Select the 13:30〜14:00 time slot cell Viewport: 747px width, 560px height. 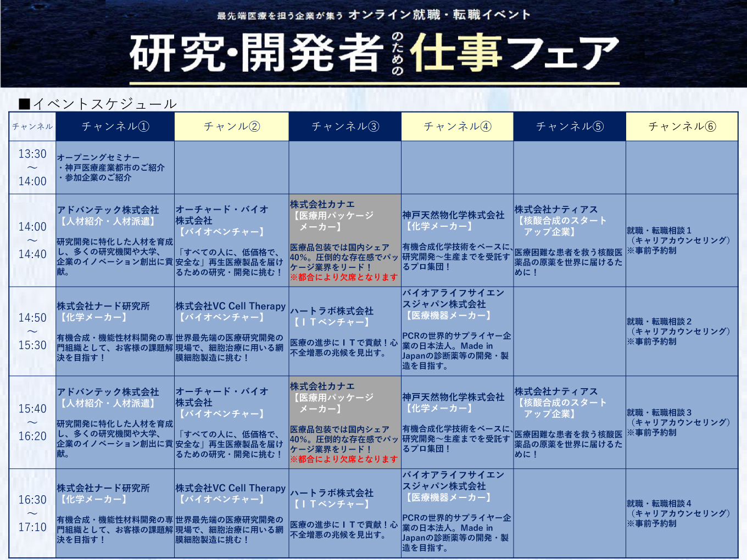[32, 167]
